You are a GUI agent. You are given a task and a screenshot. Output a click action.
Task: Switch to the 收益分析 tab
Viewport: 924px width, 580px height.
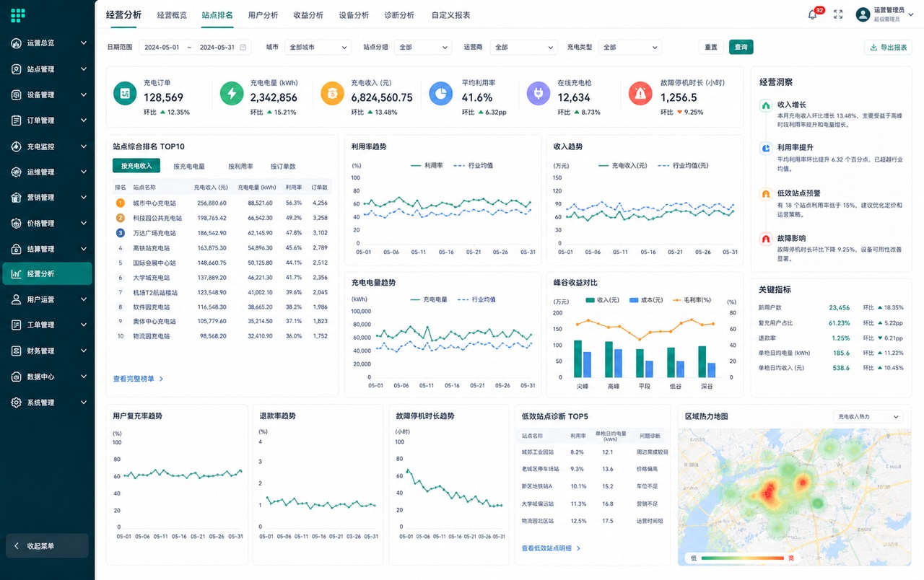(x=308, y=15)
